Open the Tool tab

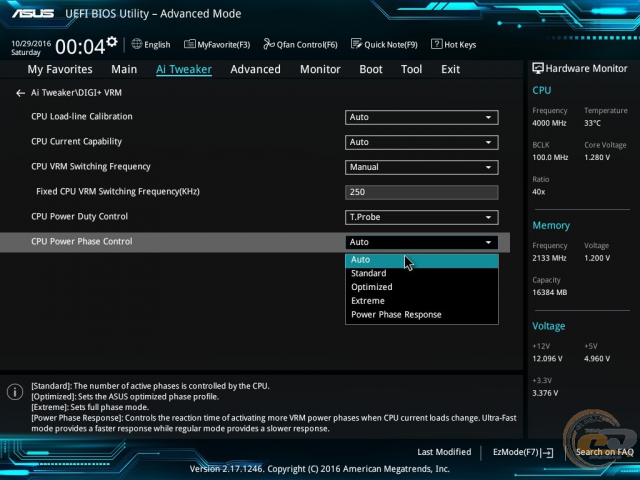[411, 69]
